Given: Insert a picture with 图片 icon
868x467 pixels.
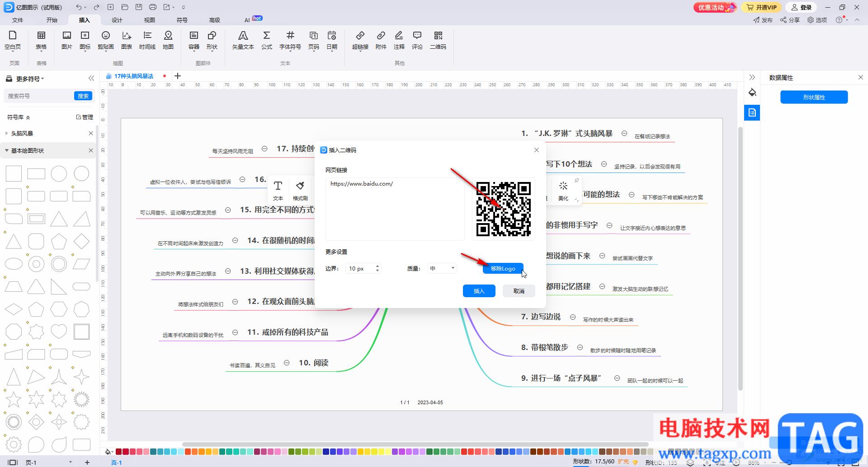Looking at the screenshot, I should click(x=67, y=40).
